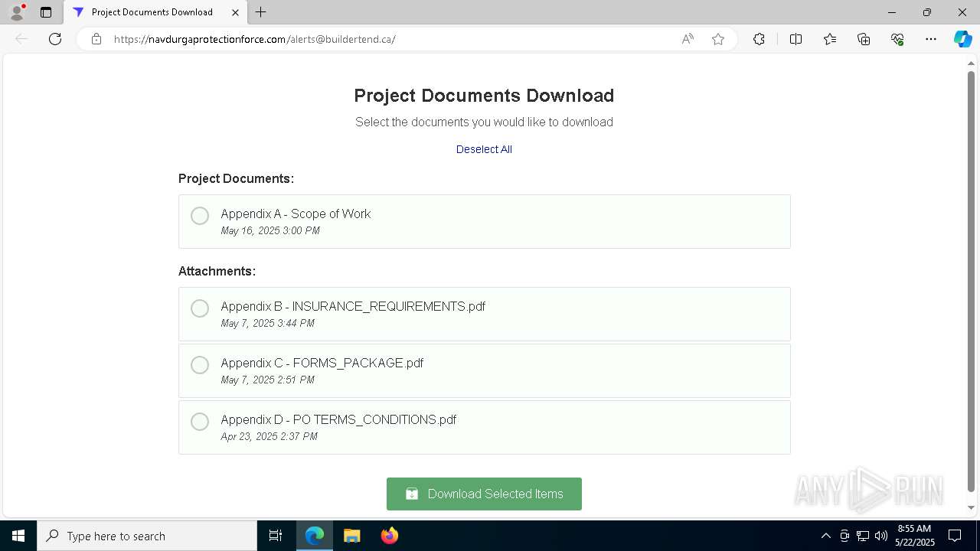
Task: Click the date May 7, 2025 2:51 PM
Action: tap(268, 380)
